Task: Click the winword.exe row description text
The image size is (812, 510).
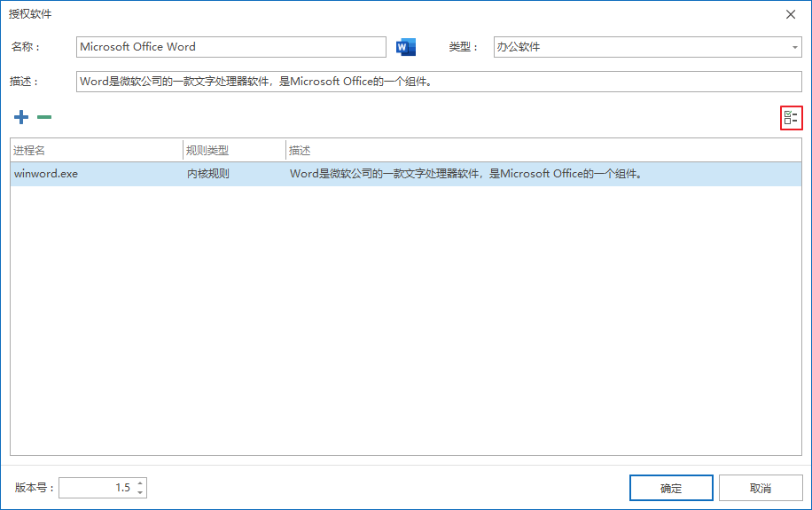Action: click(466, 174)
